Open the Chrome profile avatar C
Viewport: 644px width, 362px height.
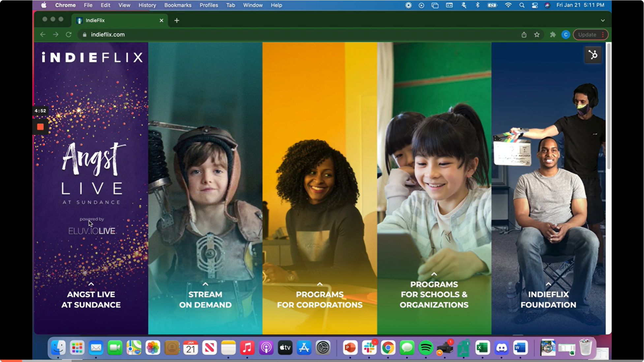[x=566, y=35]
